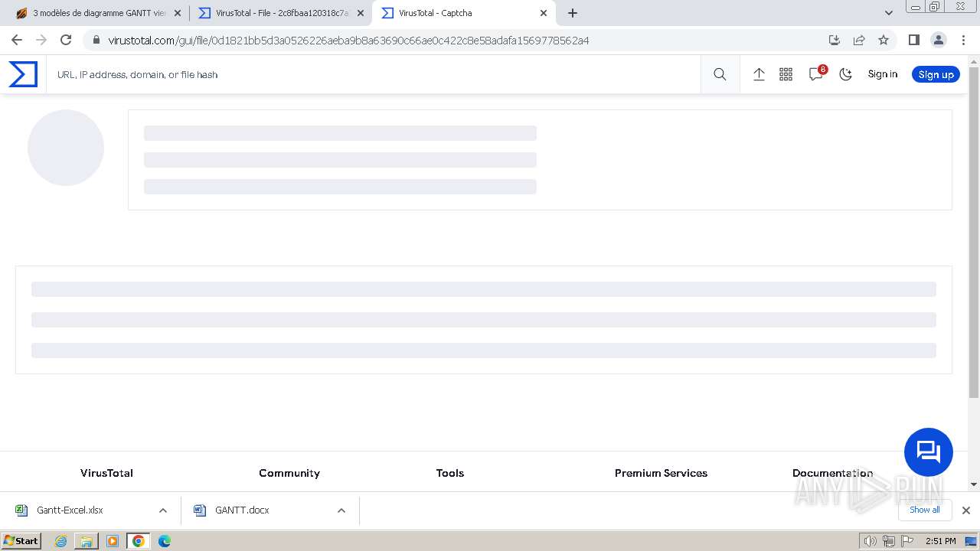Open the blue chat support bubble
The width and height of the screenshot is (980, 551).
click(x=929, y=452)
